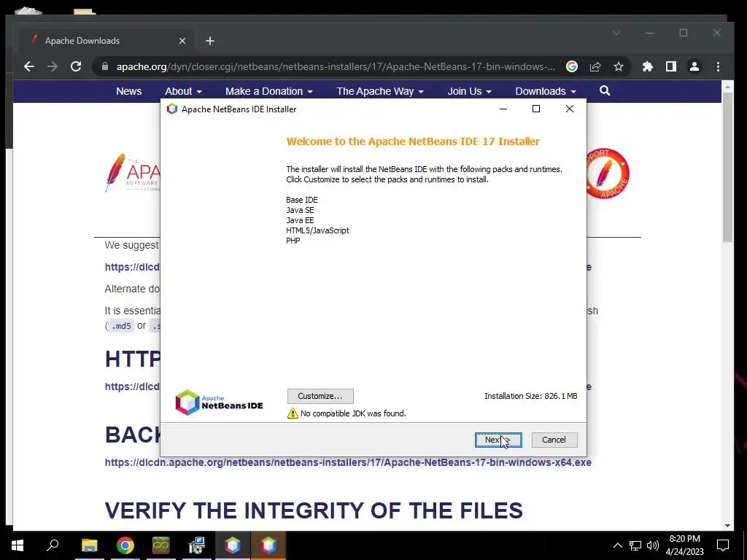Screen dimensions: 747x560
Task: Toggle Chrome side panel
Action: [671, 66]
